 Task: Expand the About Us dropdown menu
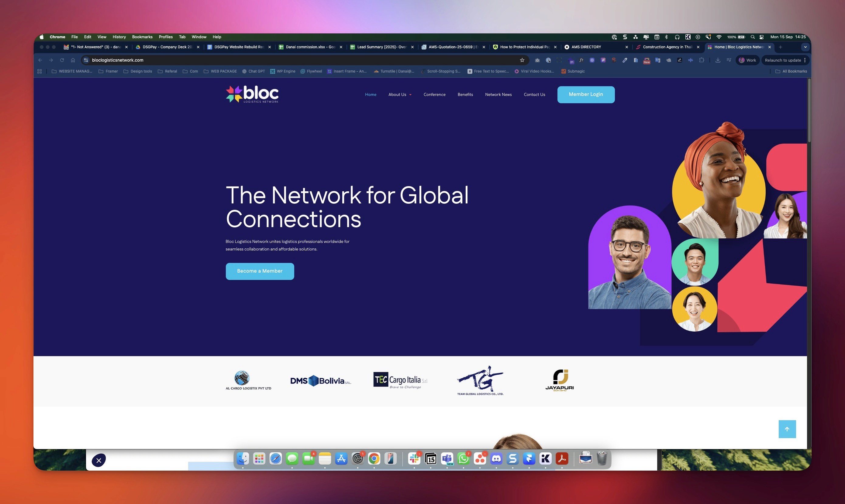[x=400, y=94]
